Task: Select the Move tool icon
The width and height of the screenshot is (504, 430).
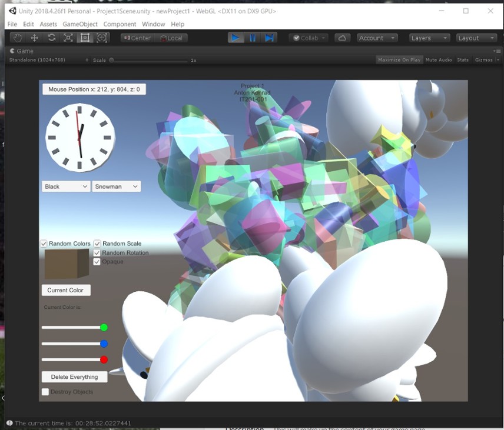Action: (x=35, y=38)
